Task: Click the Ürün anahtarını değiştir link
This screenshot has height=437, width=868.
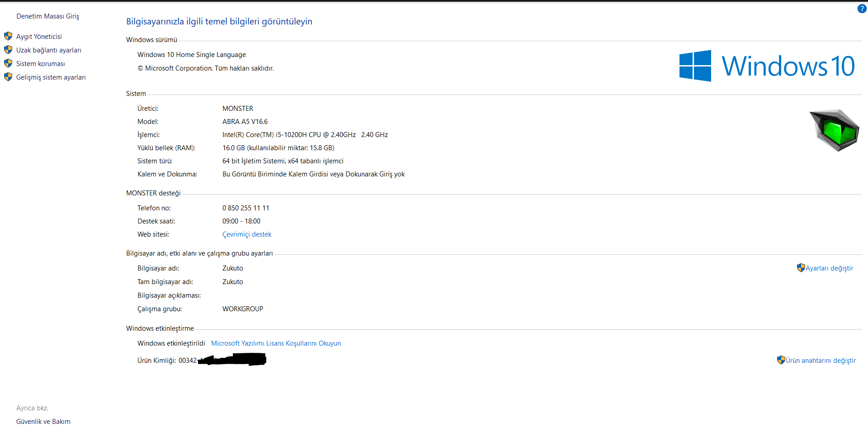Action: [821, 361]
